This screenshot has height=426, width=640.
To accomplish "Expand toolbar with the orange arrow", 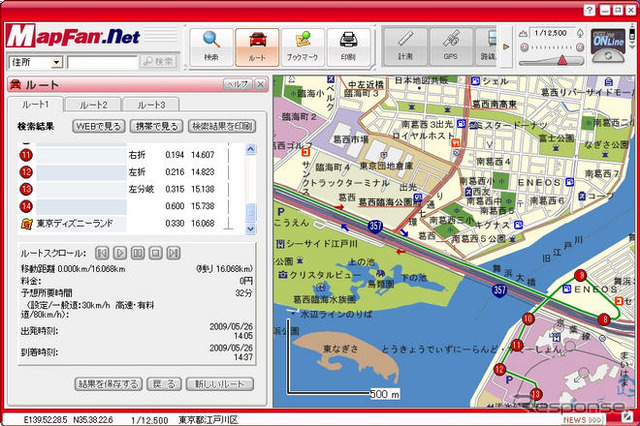I will pyautogui.click(x=506, y=47).
